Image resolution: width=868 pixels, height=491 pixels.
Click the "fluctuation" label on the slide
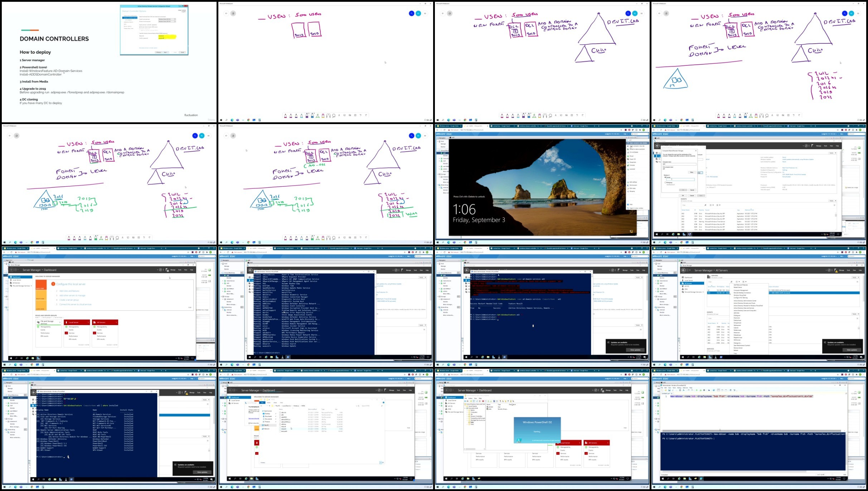click(191, 115)
